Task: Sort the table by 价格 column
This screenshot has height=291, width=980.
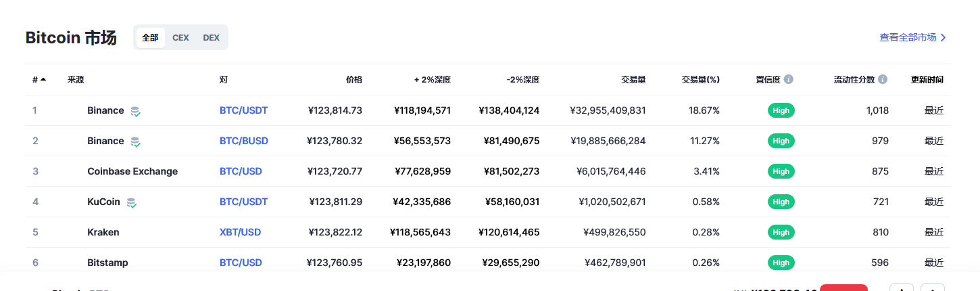Action: click(354, 80)
